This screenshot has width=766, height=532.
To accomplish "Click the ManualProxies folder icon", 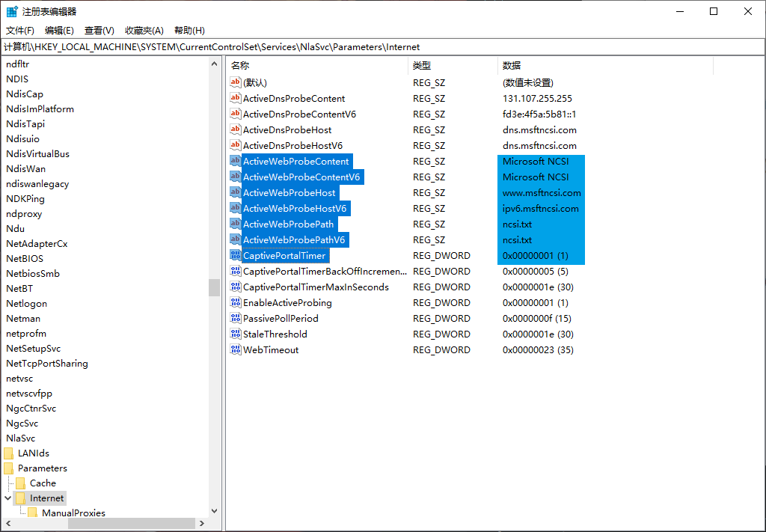I will [33, 513].
